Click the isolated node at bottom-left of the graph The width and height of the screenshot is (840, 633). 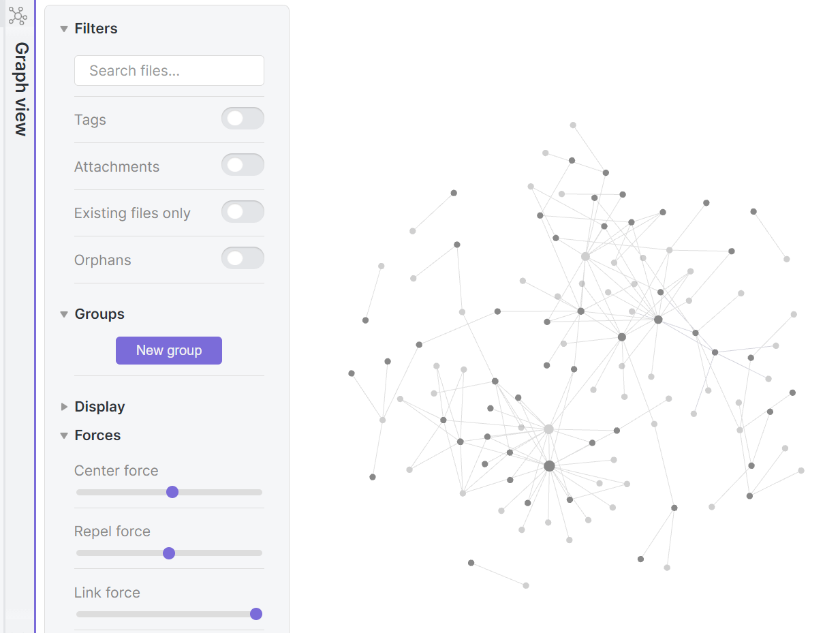(470, 563)
